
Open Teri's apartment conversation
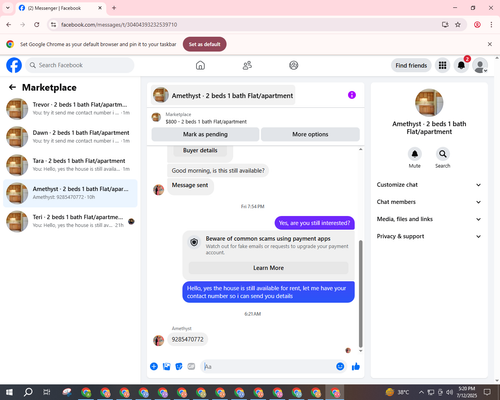(70, 221)
